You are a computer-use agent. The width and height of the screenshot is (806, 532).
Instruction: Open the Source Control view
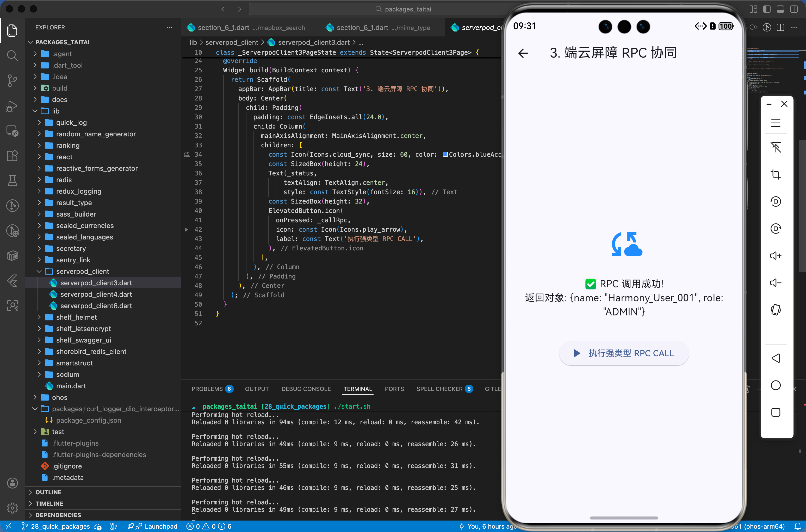click(x=12, y=80)
